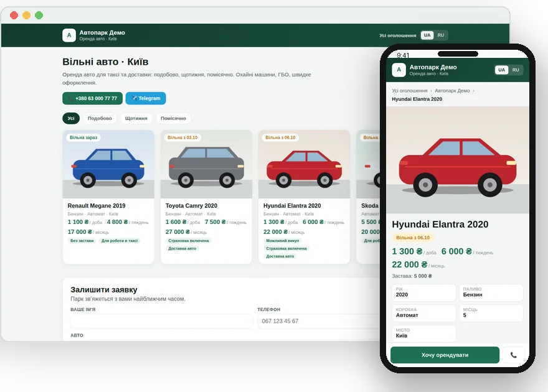This screenshot has width=548, height=392.
Task: Filter cars by "Подобово" rental
Action: [x=100, y=118]
